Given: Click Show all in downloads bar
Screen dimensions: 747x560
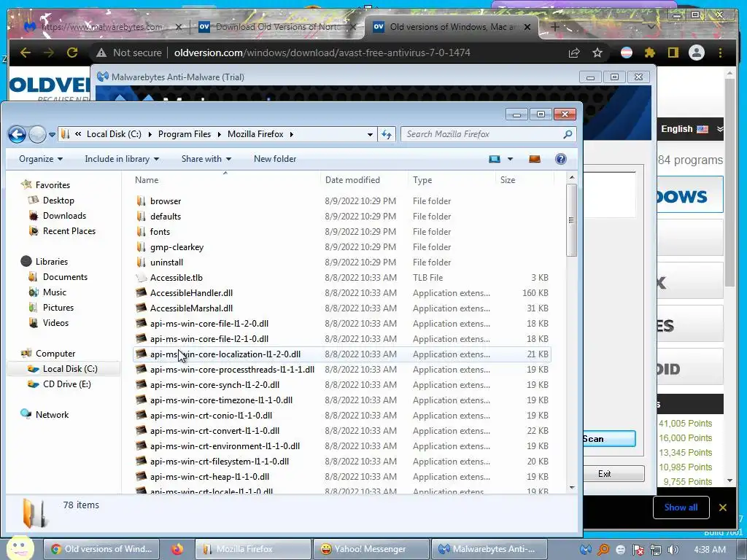Looking at the screenshot, I should (681, 507).
